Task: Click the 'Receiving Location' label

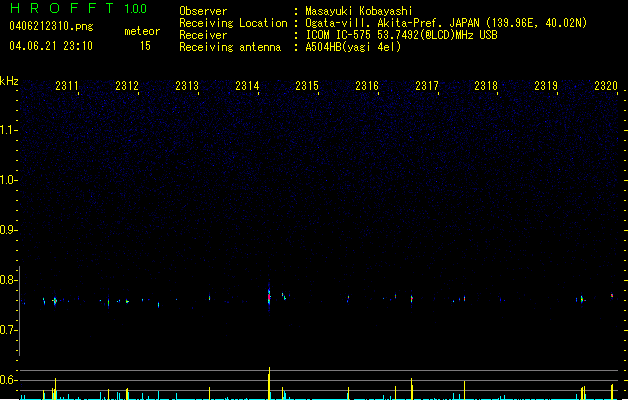Action: point(233,23)
